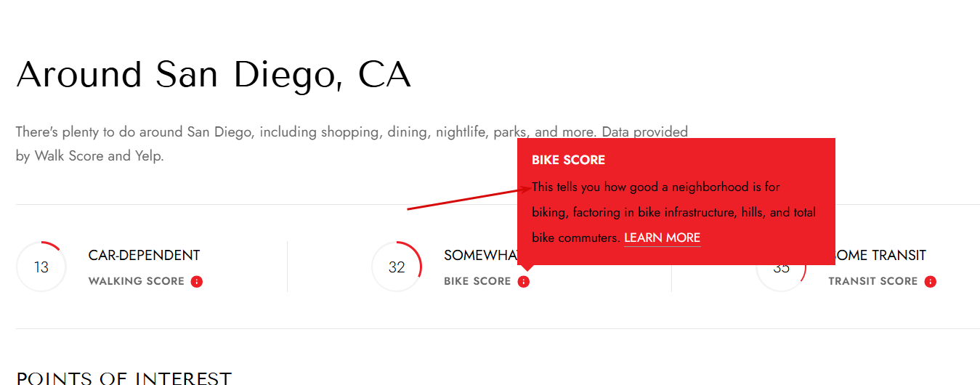Viewport: 980px width, 385px height.
Task: Click the partially covered SOMEWHAT bike label
Action: click(x=480, y=256)
